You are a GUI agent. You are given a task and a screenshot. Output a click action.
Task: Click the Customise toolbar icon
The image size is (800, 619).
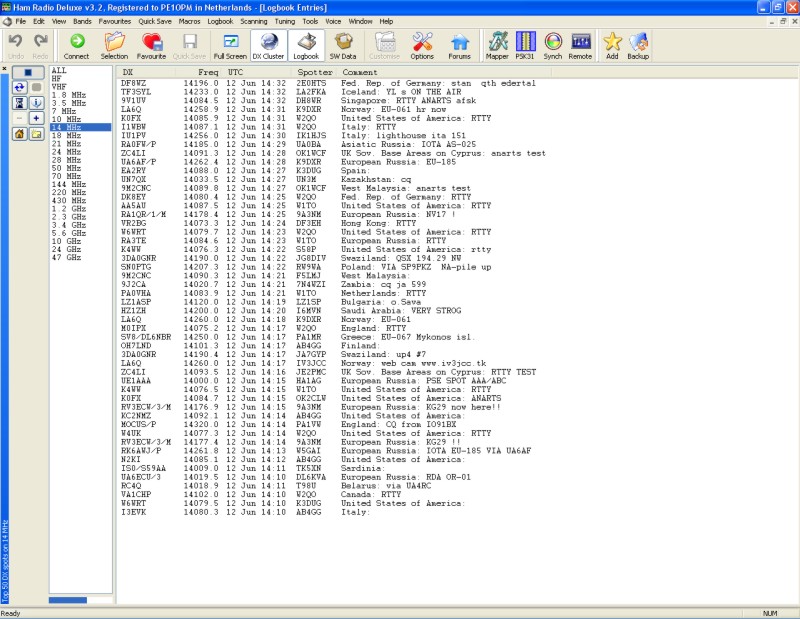click(x=385, y=46)
